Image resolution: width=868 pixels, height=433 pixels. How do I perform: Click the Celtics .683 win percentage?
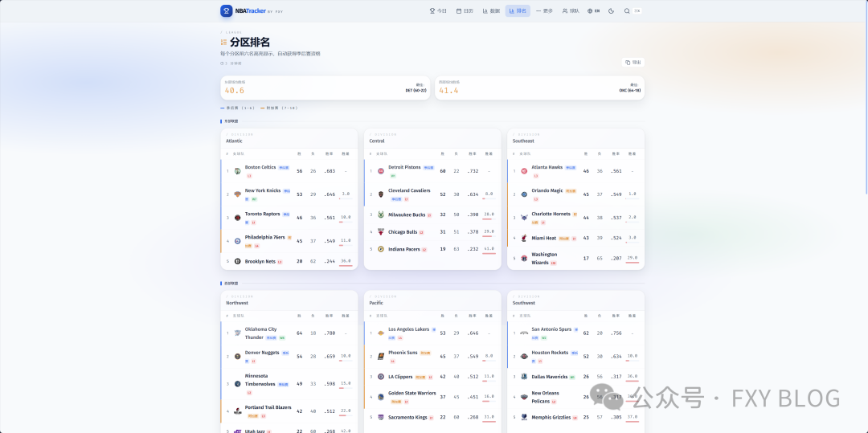(330, 171)
